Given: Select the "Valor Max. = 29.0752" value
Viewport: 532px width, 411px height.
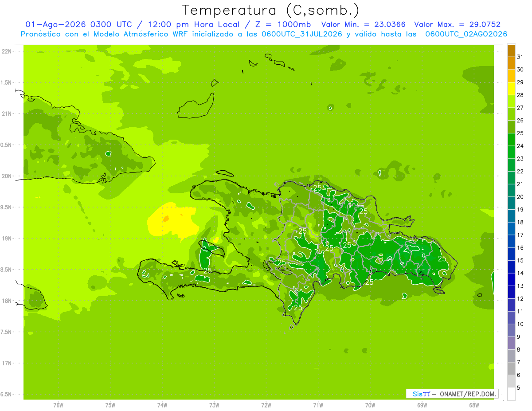Looking at the screenshot, I should click(x=457, y=25).
